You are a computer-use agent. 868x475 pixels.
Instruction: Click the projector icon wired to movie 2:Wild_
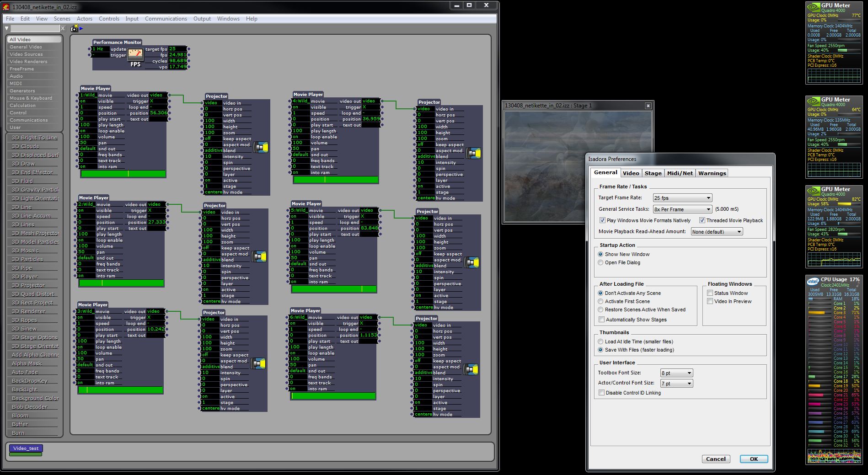point(259,256)
